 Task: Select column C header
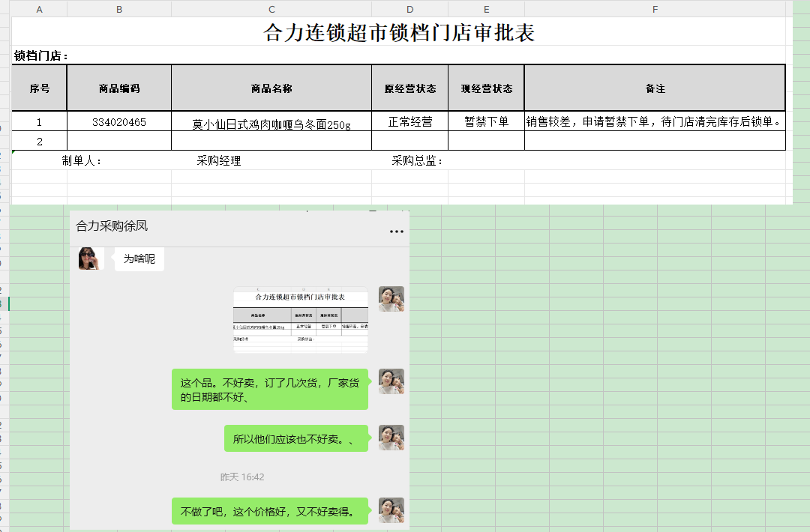(x=271, y=9)
